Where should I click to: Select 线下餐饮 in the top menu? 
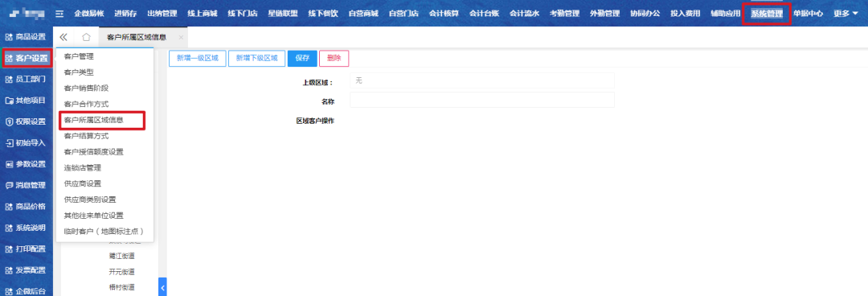point(323,14)
